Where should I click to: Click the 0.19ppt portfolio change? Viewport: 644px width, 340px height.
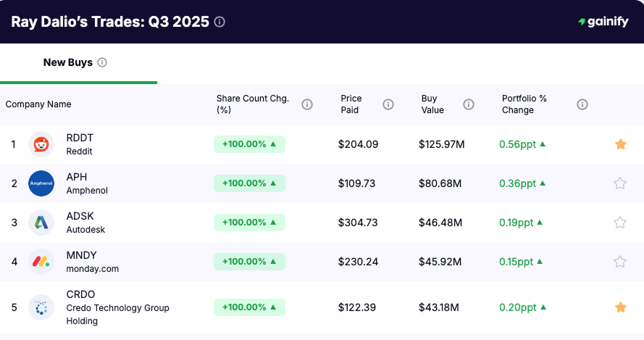(x=521, y=223)
